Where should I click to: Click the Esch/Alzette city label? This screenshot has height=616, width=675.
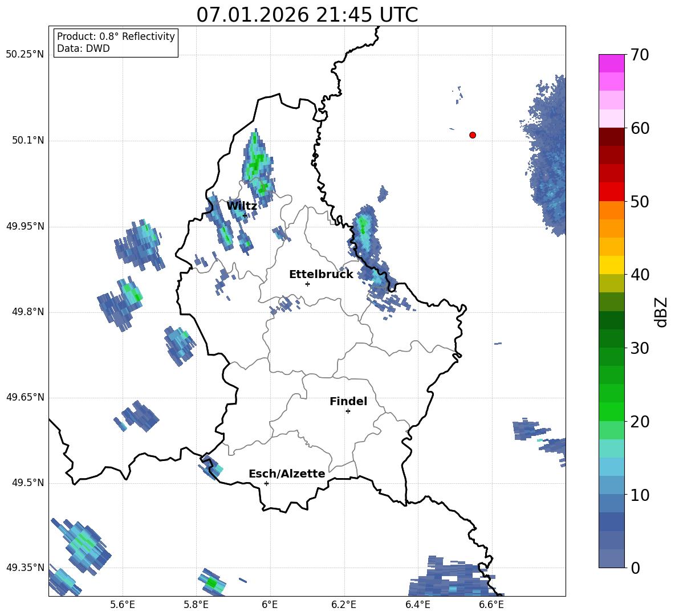287,474
